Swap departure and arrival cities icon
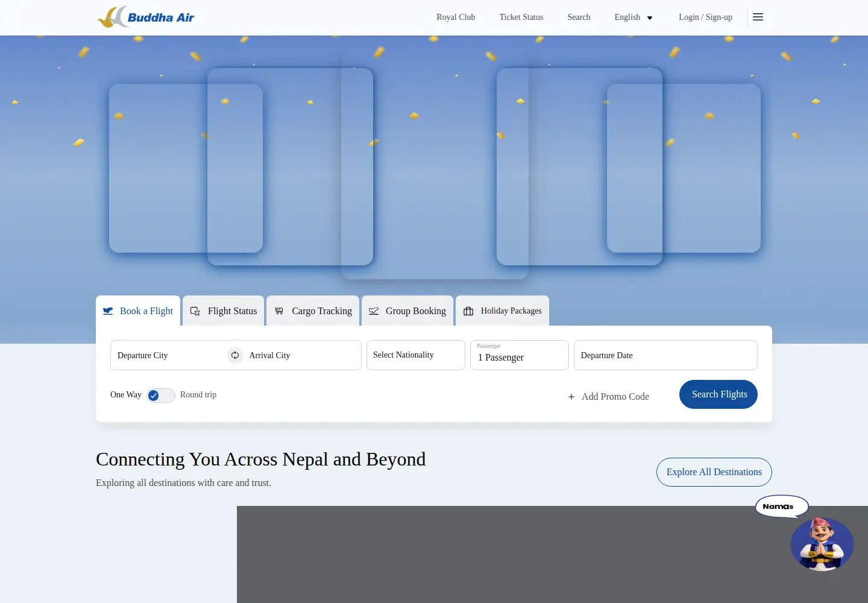The height and width of the screenshot is (603, 868). 235,355
